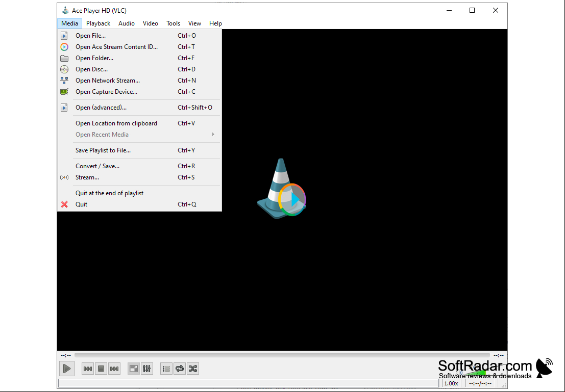Image resolution: width=565 pixels, height=392 pixels.
Task: Stop playback with the stop button
Action: [101, 369]
